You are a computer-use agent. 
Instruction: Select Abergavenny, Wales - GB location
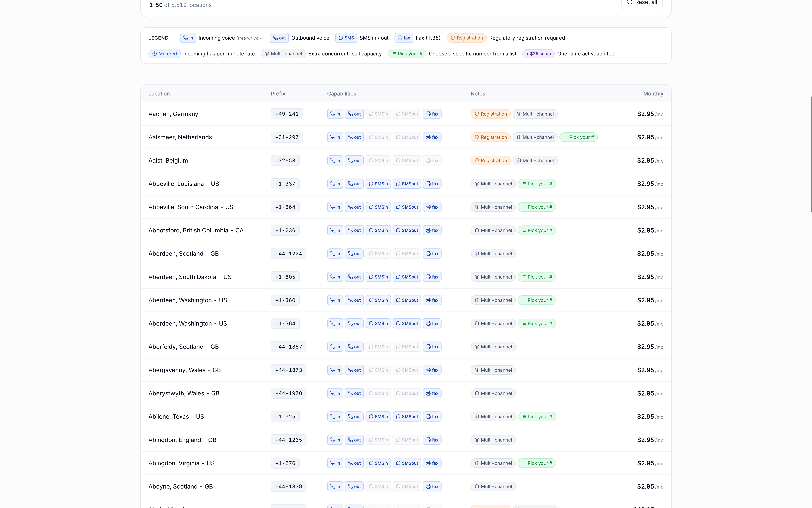coord(185,370)
